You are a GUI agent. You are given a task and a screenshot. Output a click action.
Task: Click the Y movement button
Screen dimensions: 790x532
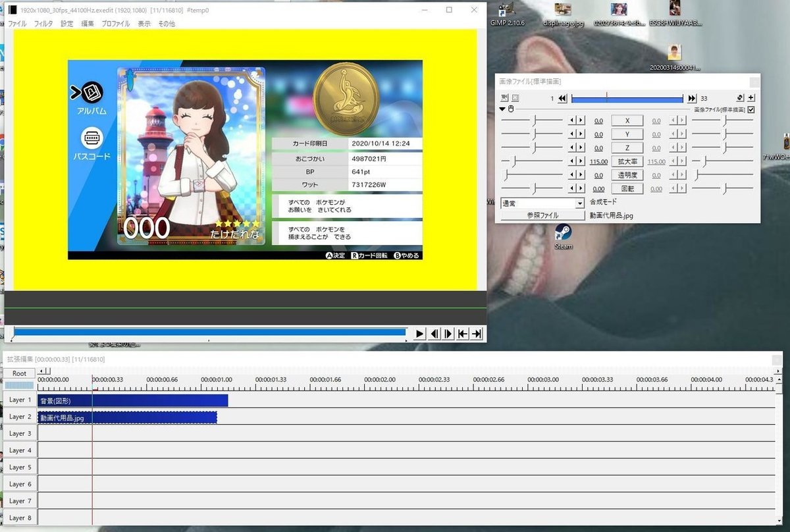(627, 134)
